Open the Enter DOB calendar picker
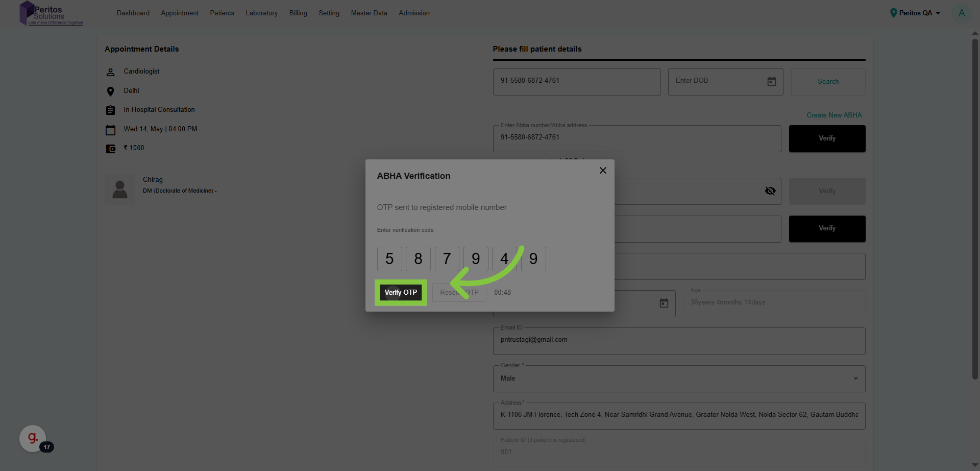Viewport: 980px width, 471px height. pos(771,82)
